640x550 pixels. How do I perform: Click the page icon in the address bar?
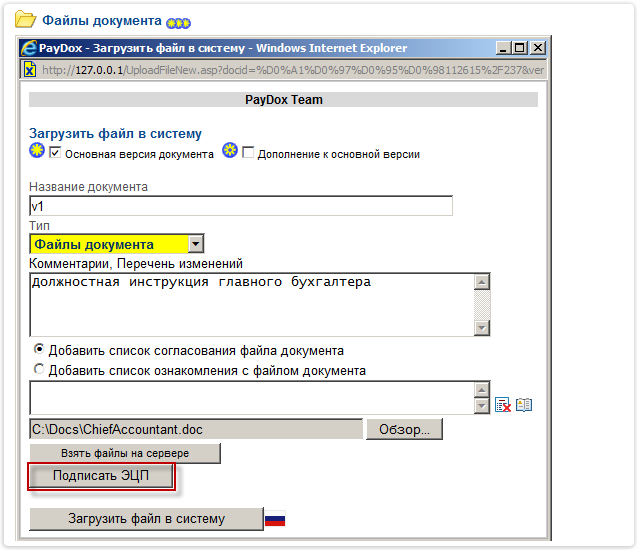[x=30, y=69]
